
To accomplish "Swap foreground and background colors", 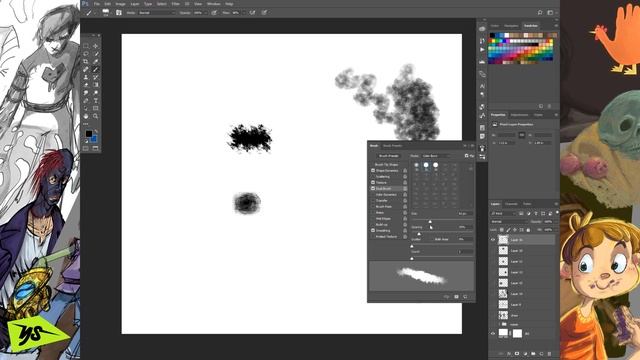I will (x=96, y=131).
